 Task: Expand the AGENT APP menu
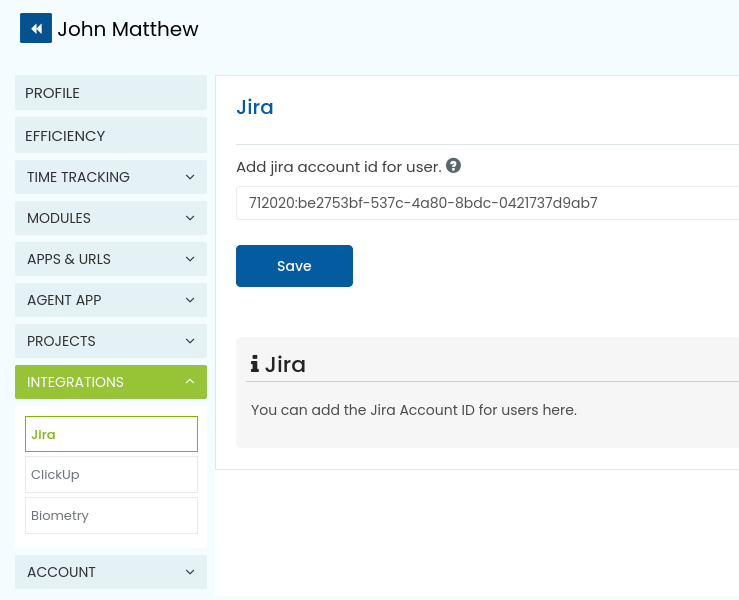pyautogui.click(x=111, y=300)
